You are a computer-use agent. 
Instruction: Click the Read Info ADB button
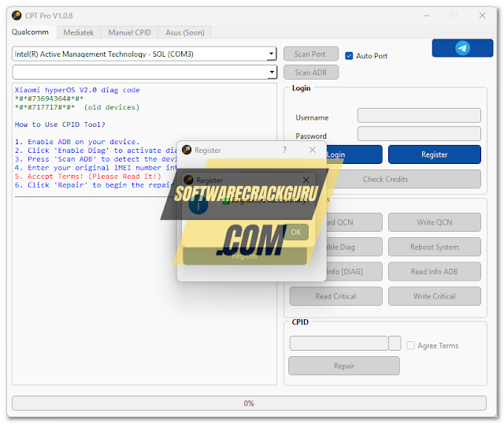point(435,272)
